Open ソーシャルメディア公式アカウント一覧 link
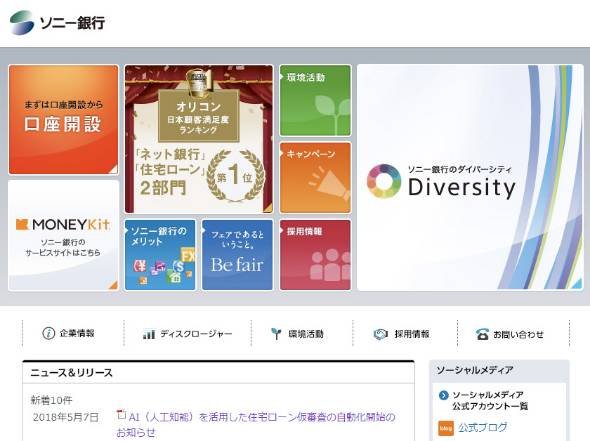590x441 pixels. click(x=490, y=400)
